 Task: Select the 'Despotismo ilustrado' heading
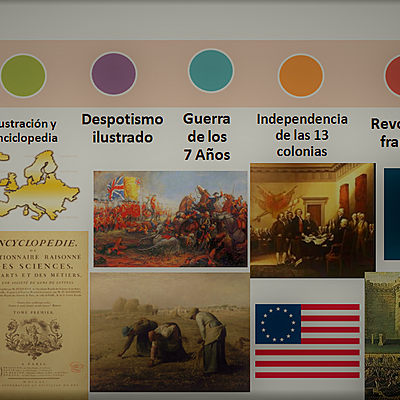[x=122, y=128]
